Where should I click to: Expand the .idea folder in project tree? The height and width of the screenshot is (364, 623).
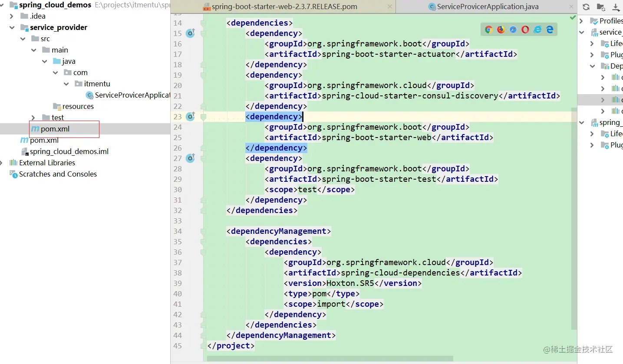[12, 16]
